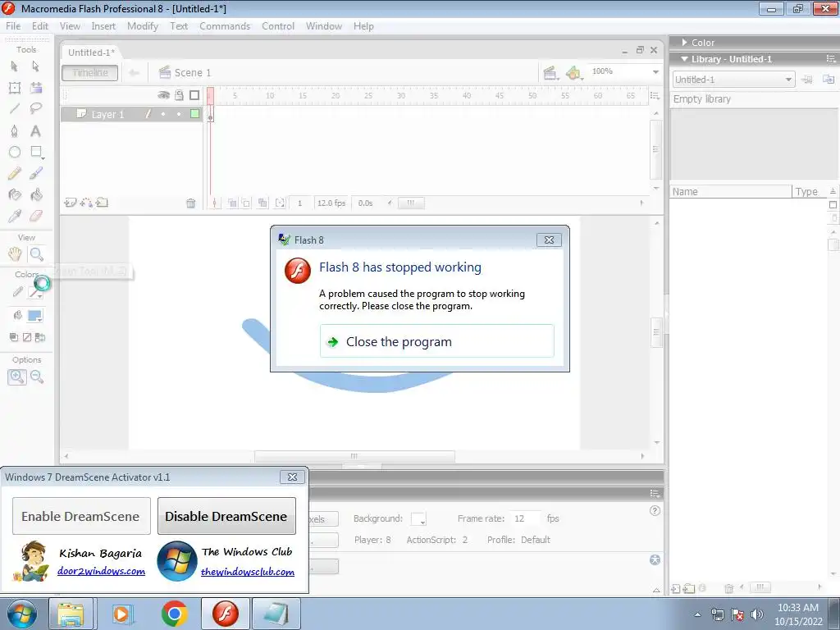The width and height of the screenshot is (840, 630).
Task: Click the Insert Layer Folder icon
Action: (102, 203)
